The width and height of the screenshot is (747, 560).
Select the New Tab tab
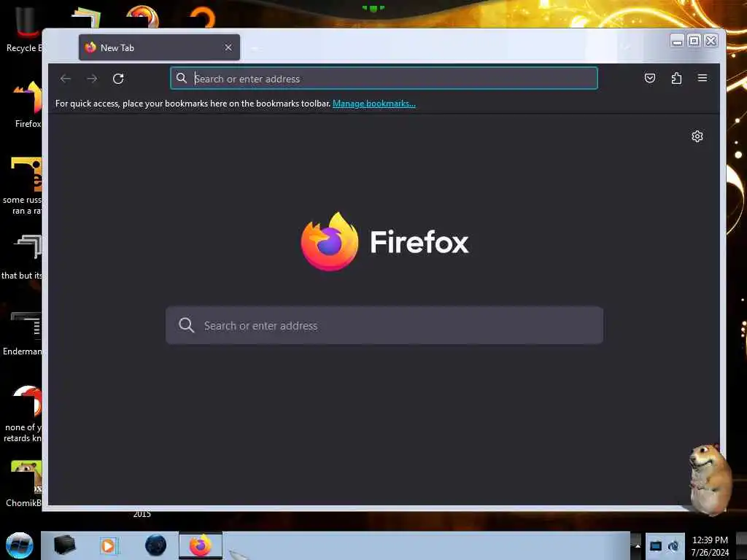(x=159, y=47)
